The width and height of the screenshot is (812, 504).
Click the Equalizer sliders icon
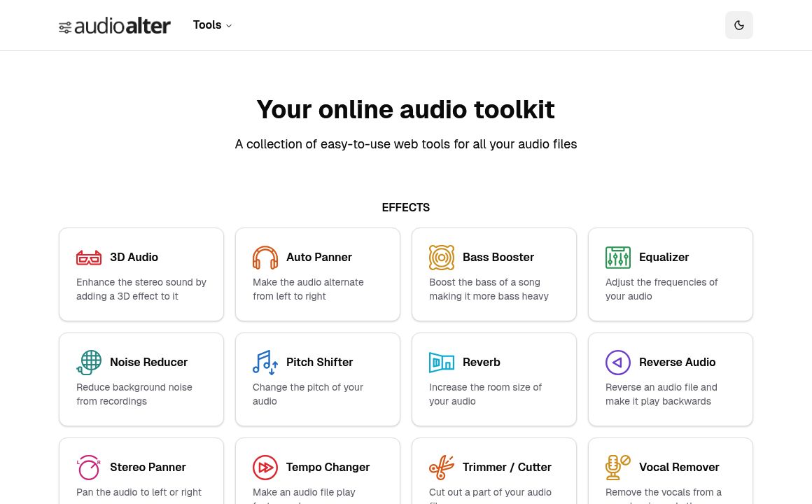[x=618, y=258]
